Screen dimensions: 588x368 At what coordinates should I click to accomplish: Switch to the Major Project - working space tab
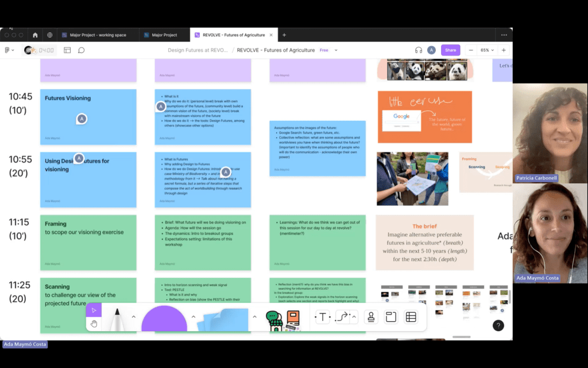click(x=95, y=35)
